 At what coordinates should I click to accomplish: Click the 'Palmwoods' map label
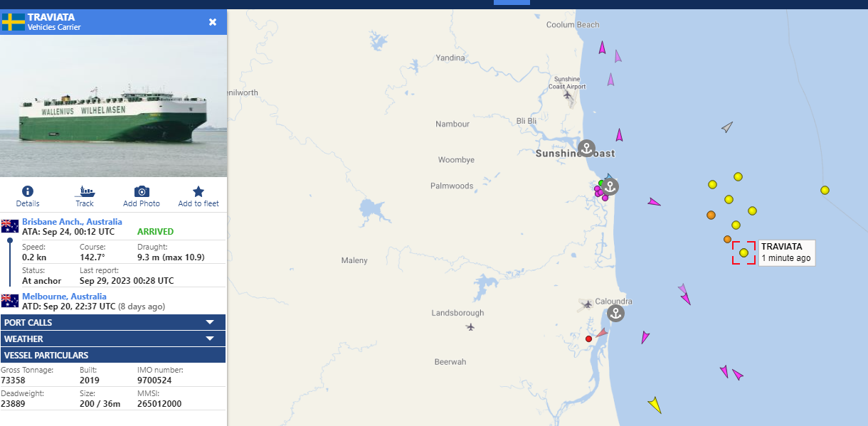452,186
